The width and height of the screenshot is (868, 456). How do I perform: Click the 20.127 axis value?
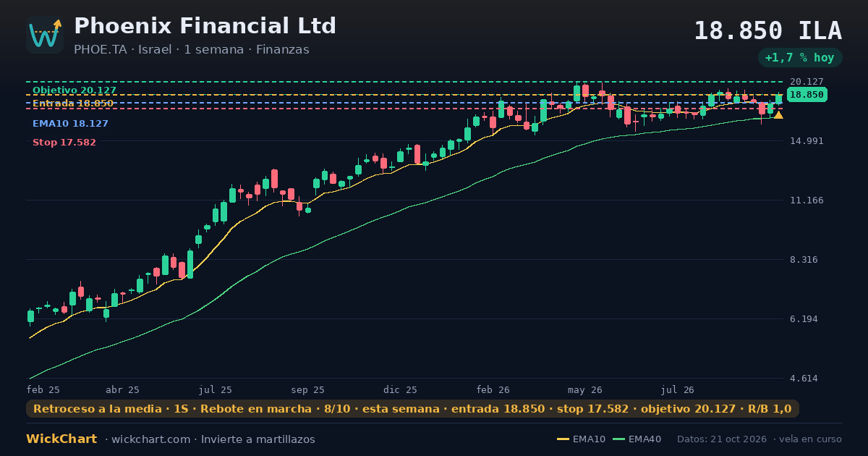point(807,82)
